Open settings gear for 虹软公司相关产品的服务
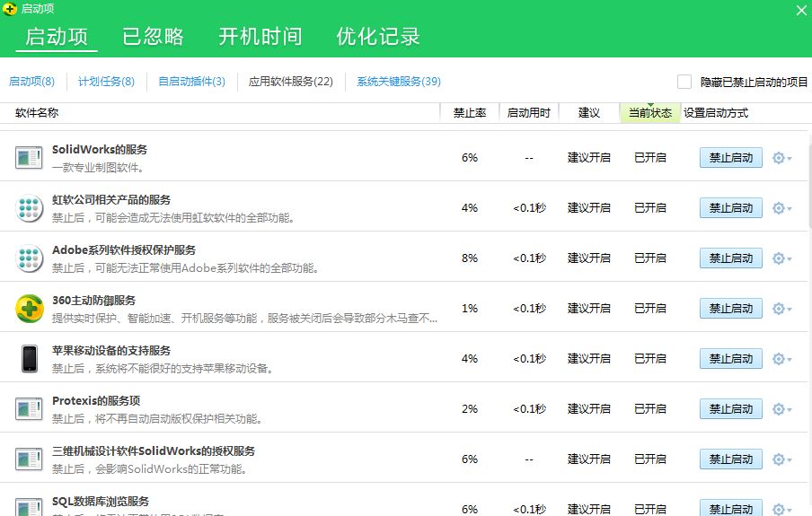The image size is (812, 516). [x=781, y=208]
